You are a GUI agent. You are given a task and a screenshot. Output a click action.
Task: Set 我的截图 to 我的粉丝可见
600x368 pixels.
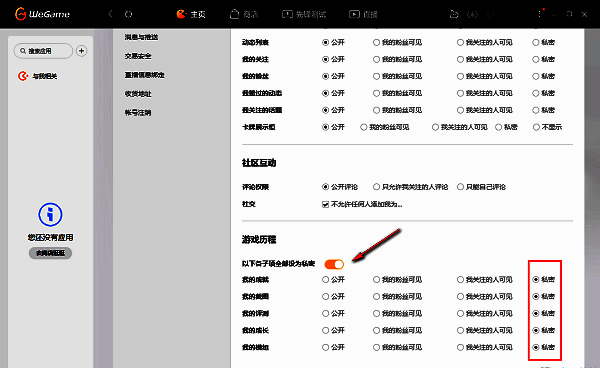coord(377,296)
